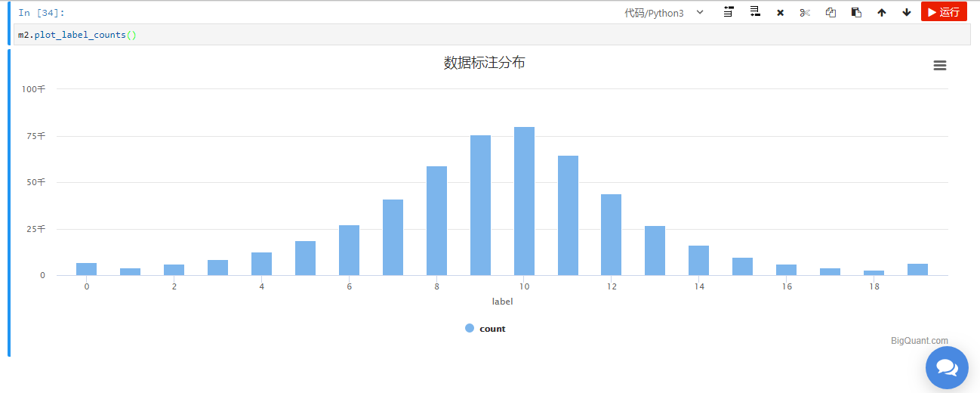
Task: Click the BigQuant.com credit link
Action: click(919, 341)
